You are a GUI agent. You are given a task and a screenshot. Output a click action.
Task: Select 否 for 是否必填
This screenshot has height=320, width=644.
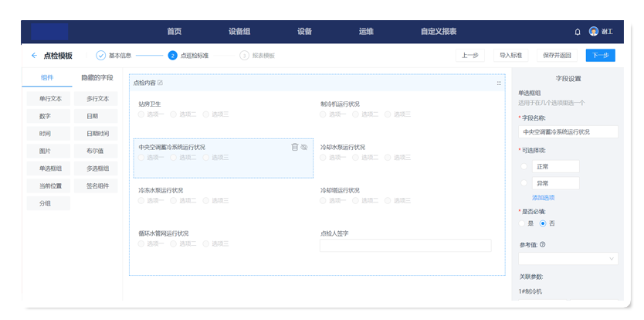click(x=543, y=223)
